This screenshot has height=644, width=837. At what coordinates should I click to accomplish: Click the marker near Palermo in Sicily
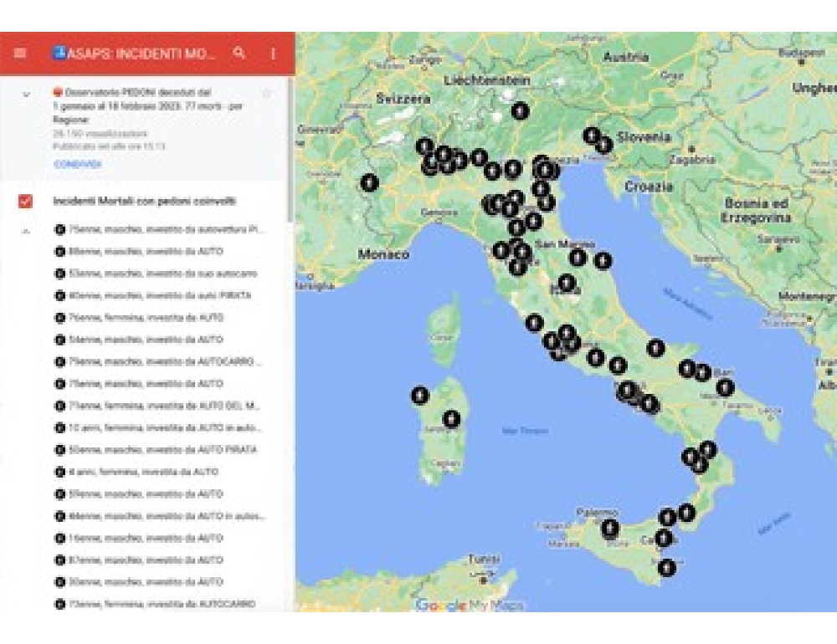(609, 529)
